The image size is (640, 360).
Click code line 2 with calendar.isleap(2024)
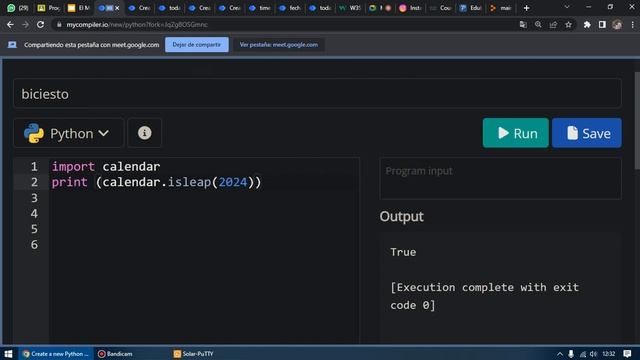tap(156, 182)
